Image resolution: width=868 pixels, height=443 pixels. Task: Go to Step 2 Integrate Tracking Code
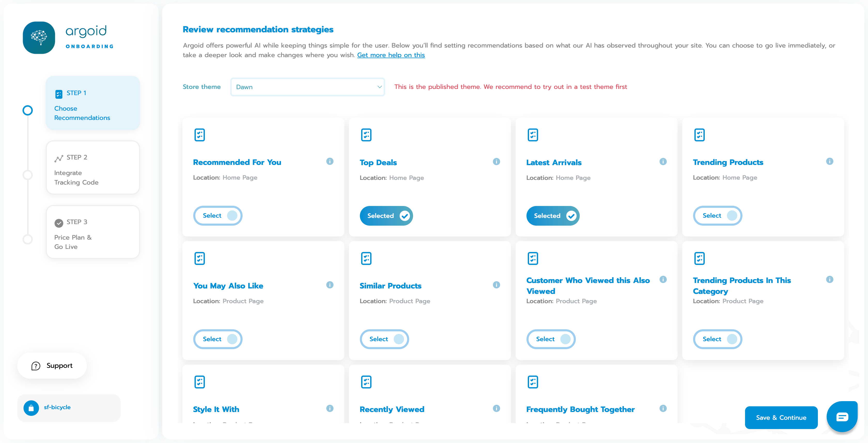93,167
